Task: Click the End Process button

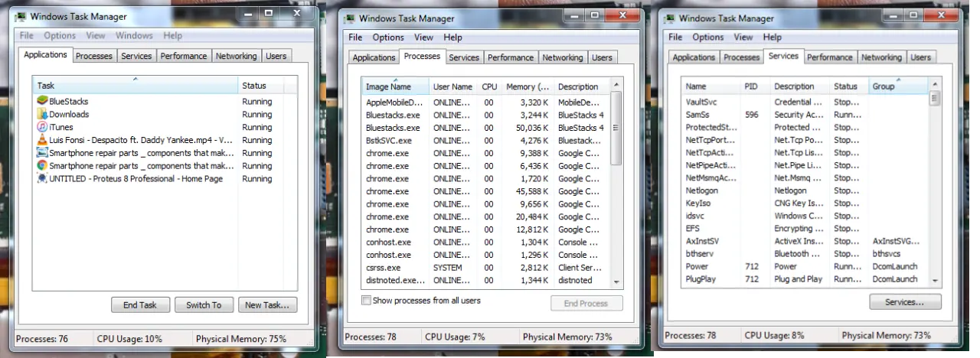Action: (x=586, y=303)
